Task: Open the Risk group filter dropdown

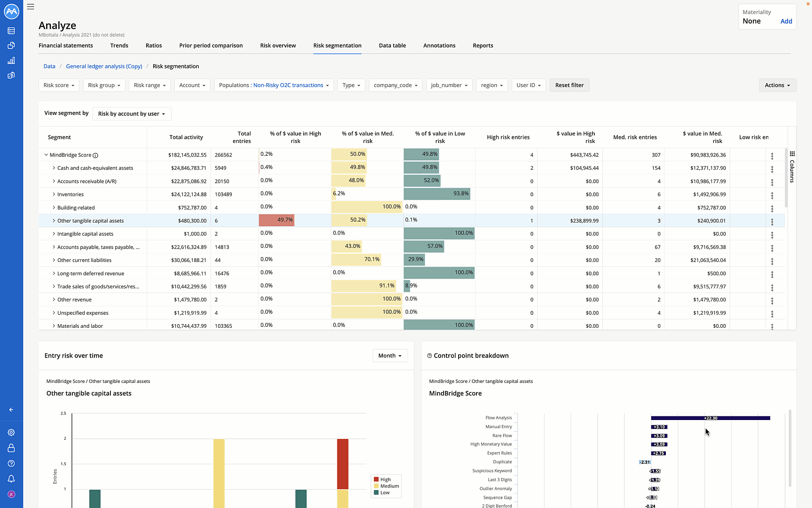Action: (104, 85)
